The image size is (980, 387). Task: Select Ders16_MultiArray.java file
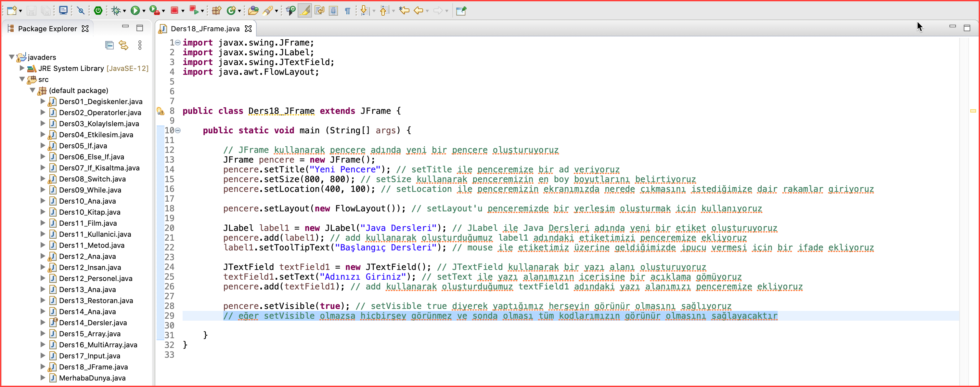[98, 344]
